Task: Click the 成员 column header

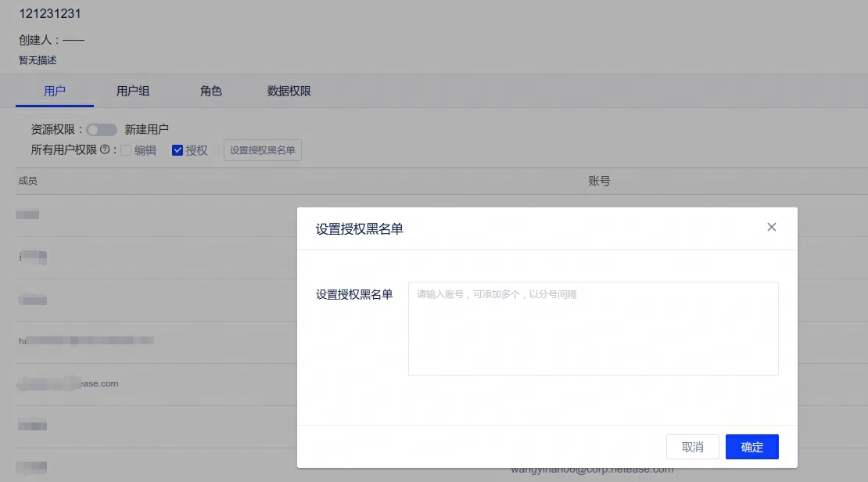Action: (28, 181)
